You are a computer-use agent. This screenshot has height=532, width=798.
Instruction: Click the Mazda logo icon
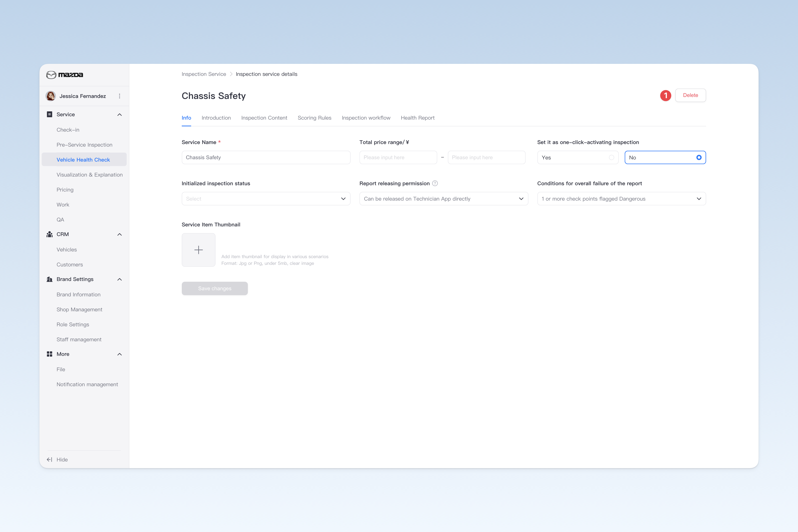[x=51, y=75]
